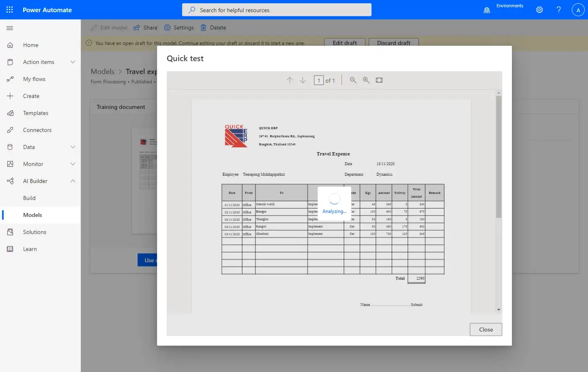Image resolution: width=588 pixels, height=372 pixels.
Task: Click the preview scrollbar down arrow
Action: [499, 309]
